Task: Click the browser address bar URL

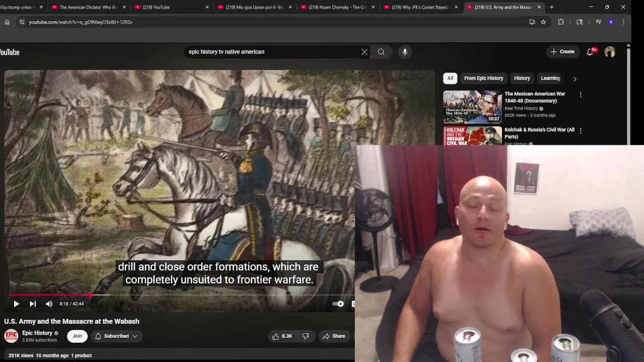Action: click(x=80, y=22)
